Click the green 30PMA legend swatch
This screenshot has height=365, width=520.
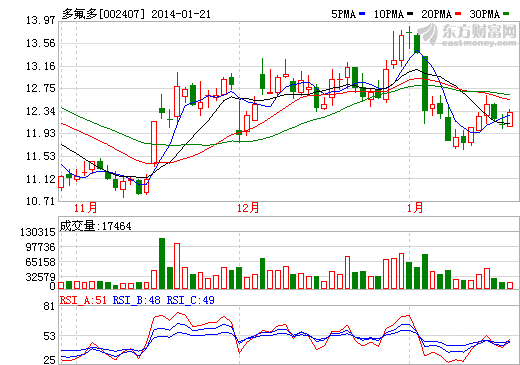pos(506,14)
